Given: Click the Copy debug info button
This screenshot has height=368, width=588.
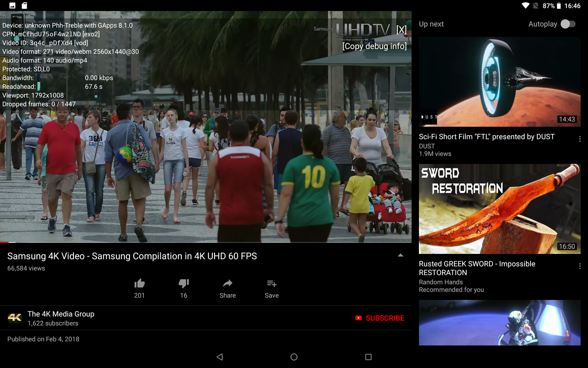Looking at the screenshot, I should point(374,46).
